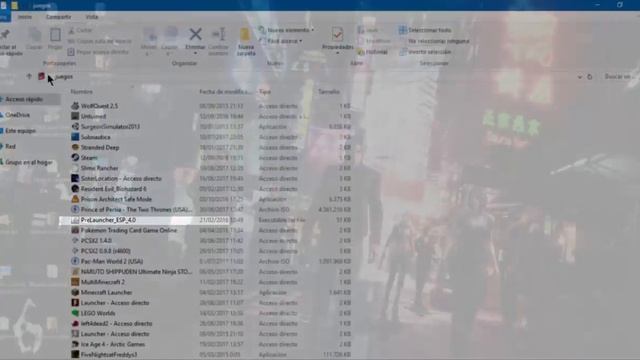Click juegos in the address bar

(64, 76)
